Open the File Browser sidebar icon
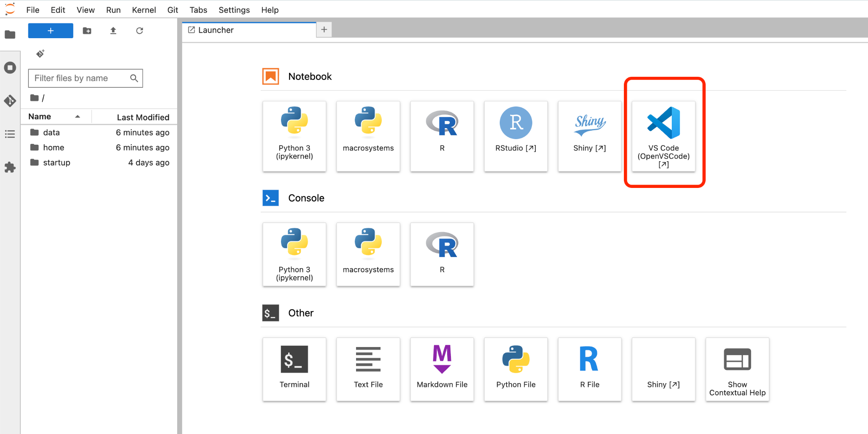Viewport: 868px width, 434px height. [x=10, y=34]
